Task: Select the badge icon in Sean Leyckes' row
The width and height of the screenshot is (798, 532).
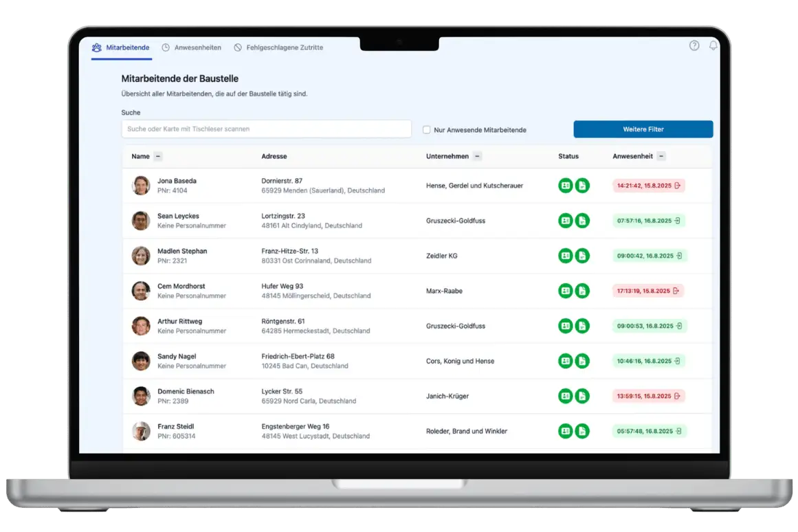Action: pyautogui.click(x=564, y=220)
